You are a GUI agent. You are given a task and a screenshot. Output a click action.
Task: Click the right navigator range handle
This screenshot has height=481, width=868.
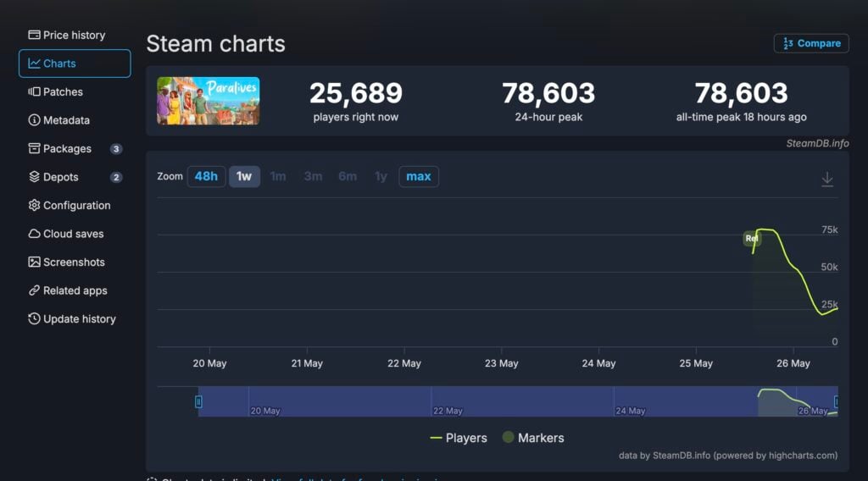click(x=837, y=402)
